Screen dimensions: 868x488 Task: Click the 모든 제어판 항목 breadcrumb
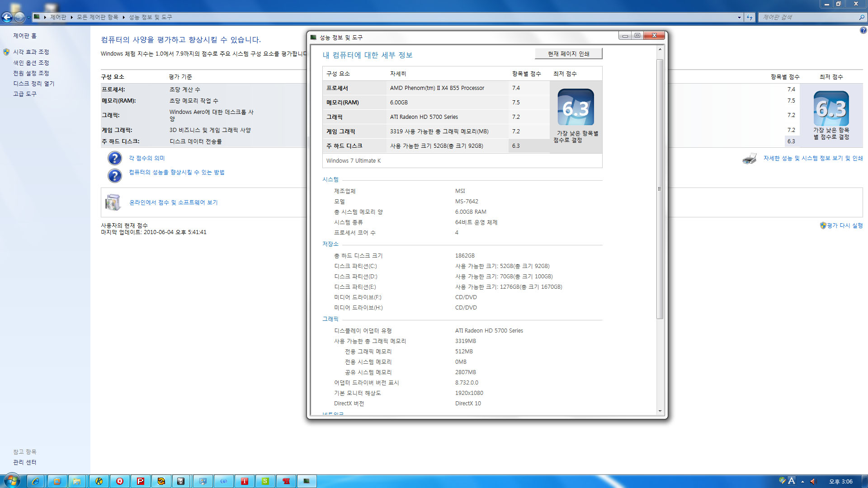click(97, 17)
